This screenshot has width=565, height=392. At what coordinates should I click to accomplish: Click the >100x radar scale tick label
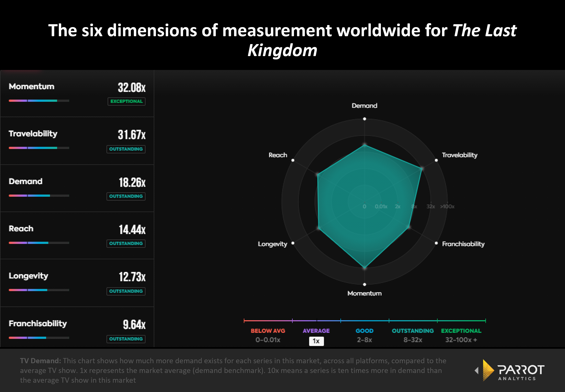coord(447,206)
